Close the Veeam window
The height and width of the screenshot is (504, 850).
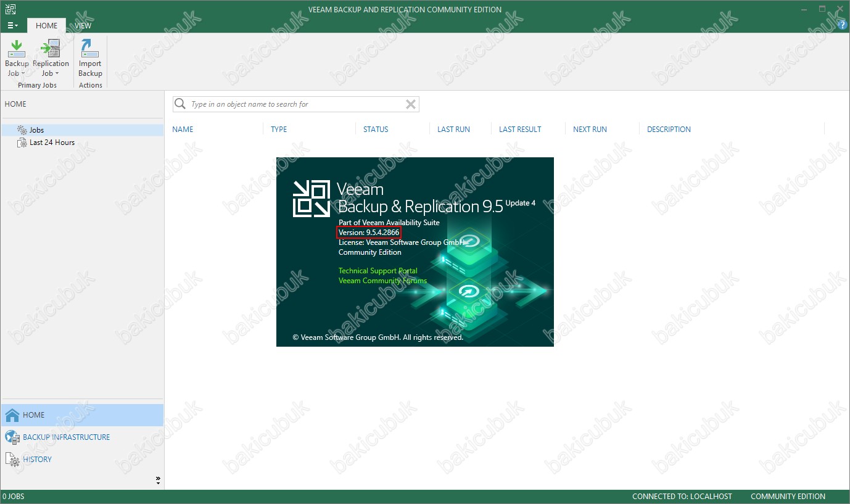pyautogui.click(x=840, y=9)
